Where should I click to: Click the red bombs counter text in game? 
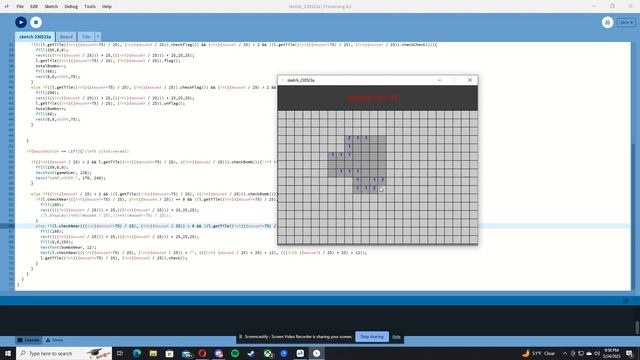tap(372, 98)
